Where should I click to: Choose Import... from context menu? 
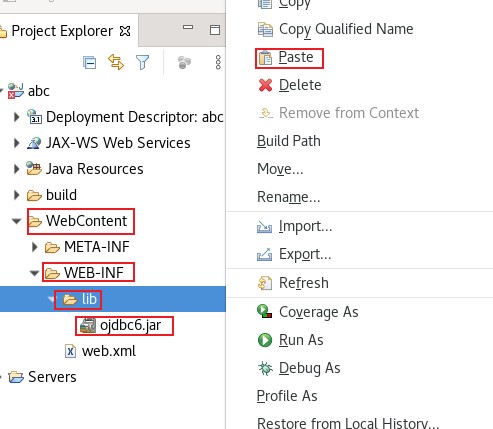coord(305,226)
